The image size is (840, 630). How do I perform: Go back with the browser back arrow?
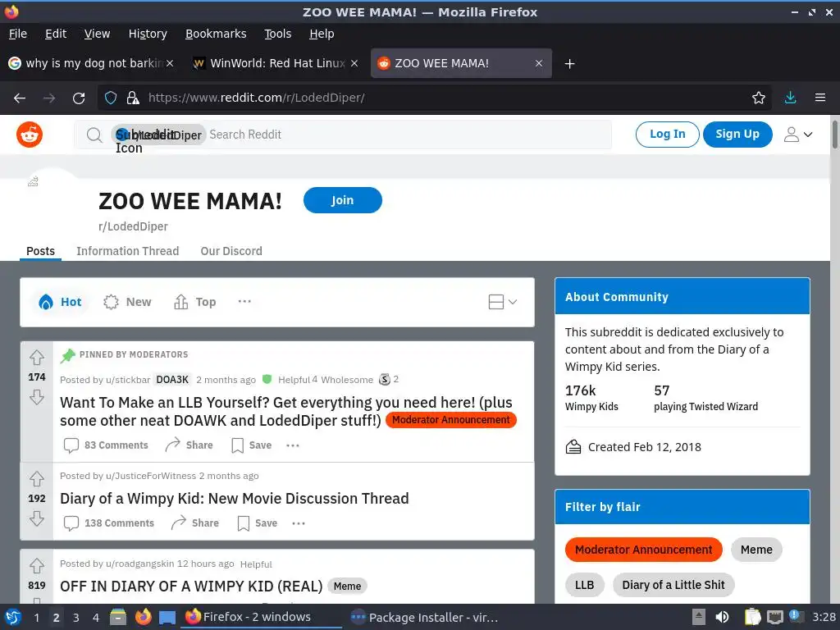(20, 98)
